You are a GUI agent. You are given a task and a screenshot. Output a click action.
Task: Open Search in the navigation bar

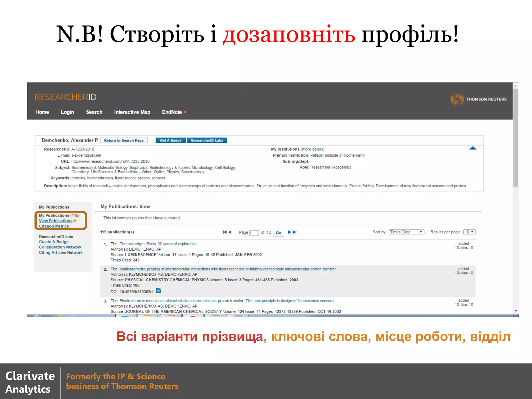point(94,112)
